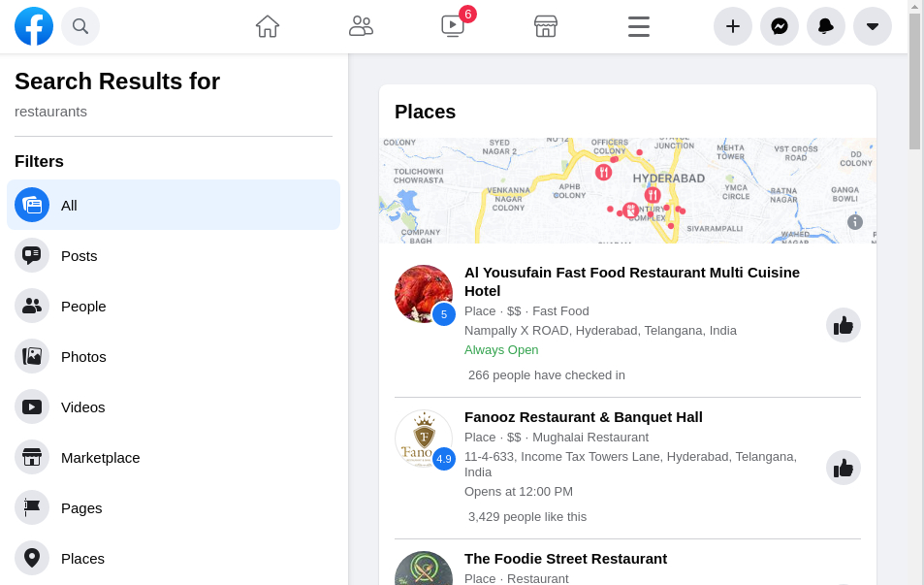Open The Foodie Street Restaurant page
Viewport: 924px width, 585px height.
(x=565, y=558)
